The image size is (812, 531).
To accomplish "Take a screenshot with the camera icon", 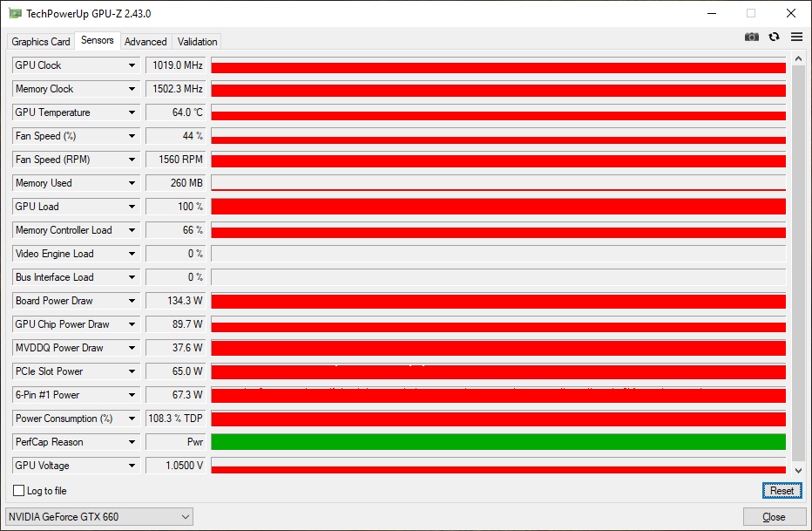I will click(x=751, y=37).
